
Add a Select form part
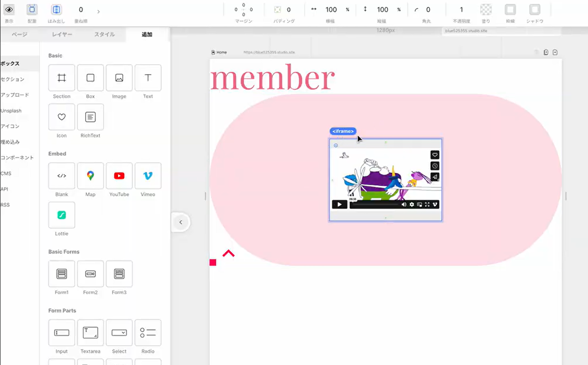pyautogui.click(x=119, y=332)
